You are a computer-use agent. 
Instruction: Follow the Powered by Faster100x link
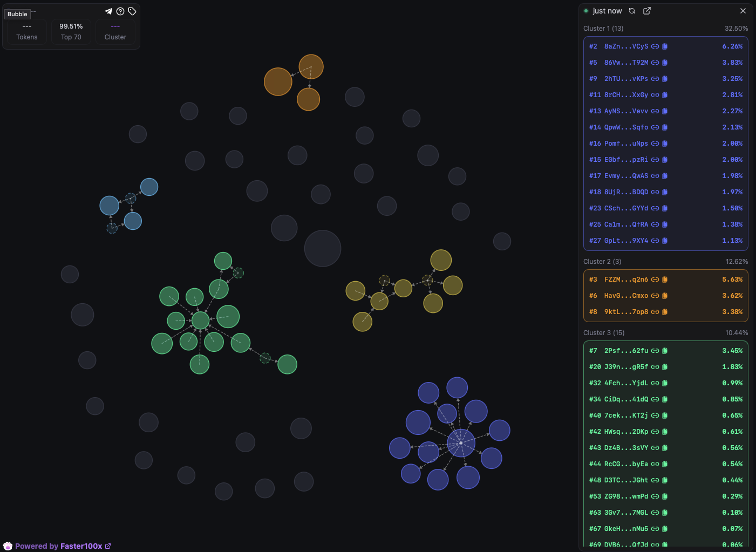63,546
